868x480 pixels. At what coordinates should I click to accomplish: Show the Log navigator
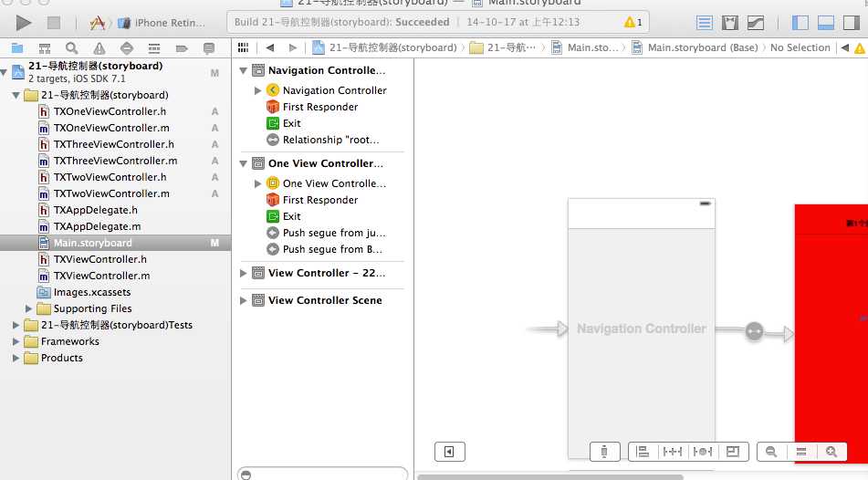click(x=209, y=48)
